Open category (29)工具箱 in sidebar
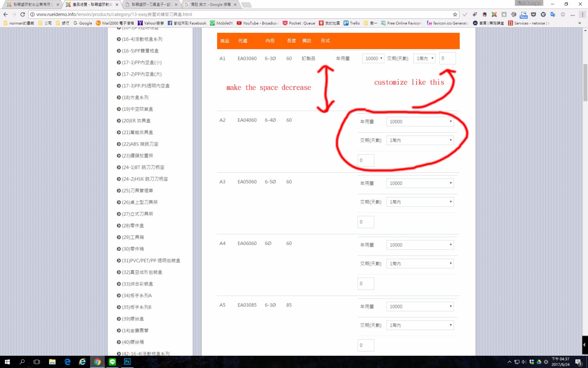The height and width of the screenshot is (368, 588). (x=133, y=237)
